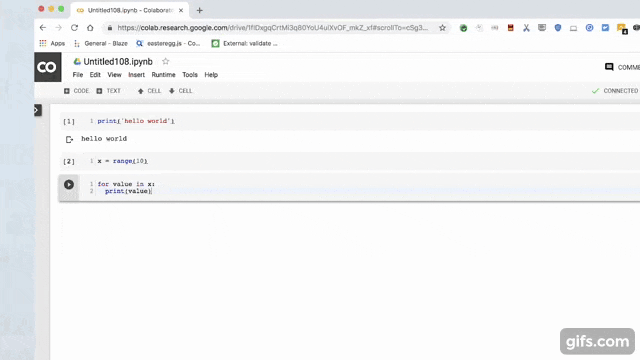
Task: Star the Untitled108.ipynb notebook
Action: pyautogui.click(x=165, y=62)
